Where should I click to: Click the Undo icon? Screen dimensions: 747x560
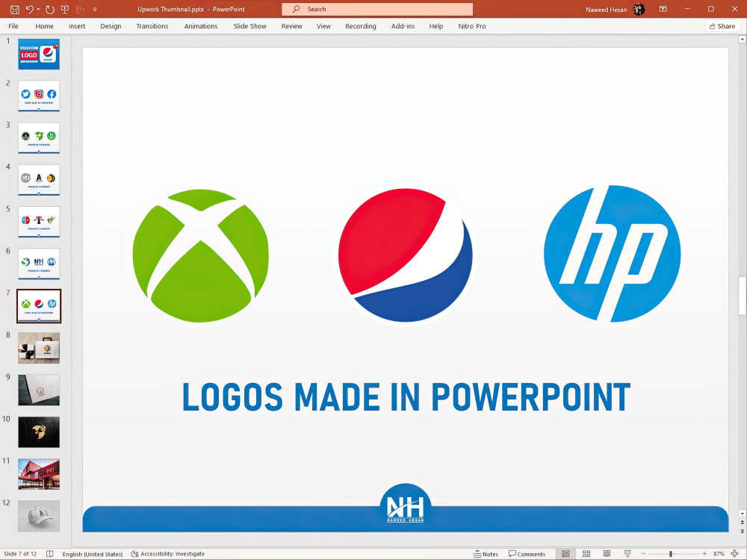pyautogui.click(x=29, y=9)
